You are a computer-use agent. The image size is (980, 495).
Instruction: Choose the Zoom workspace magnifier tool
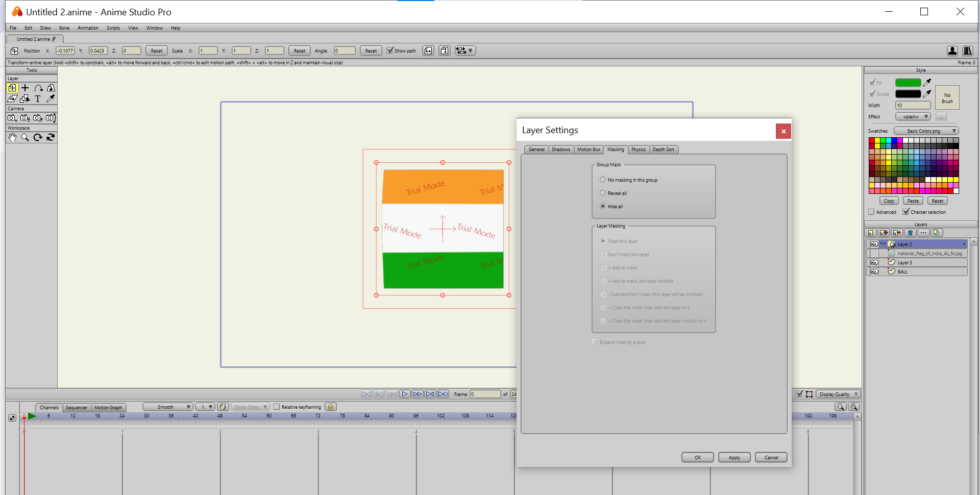coord(25,137)
